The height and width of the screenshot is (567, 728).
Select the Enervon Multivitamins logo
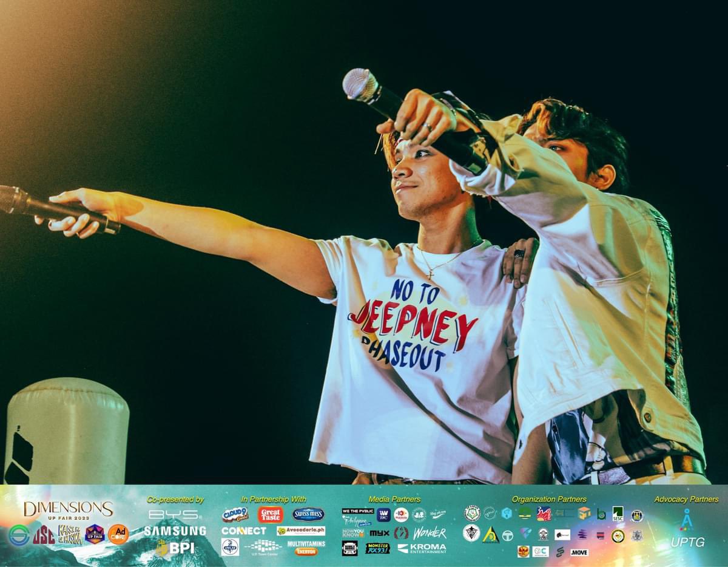pos(306,546)
